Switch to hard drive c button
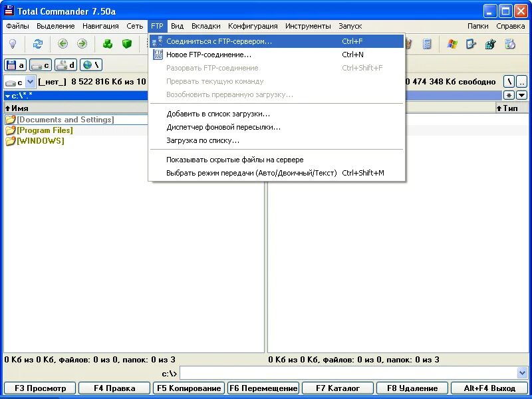 click(41, 65)
